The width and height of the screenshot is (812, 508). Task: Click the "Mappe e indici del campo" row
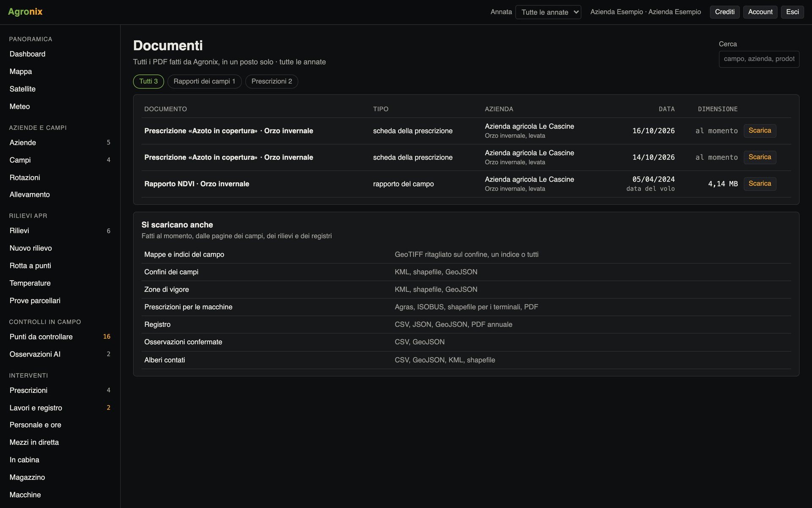pyautogui.click(x=466, y=254)
